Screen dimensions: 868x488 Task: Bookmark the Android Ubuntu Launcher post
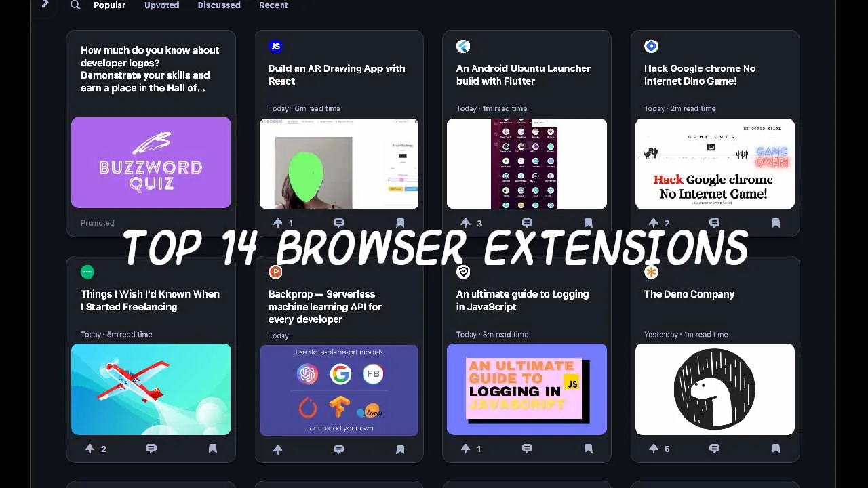pyautogui.click(x=588, y=223)
